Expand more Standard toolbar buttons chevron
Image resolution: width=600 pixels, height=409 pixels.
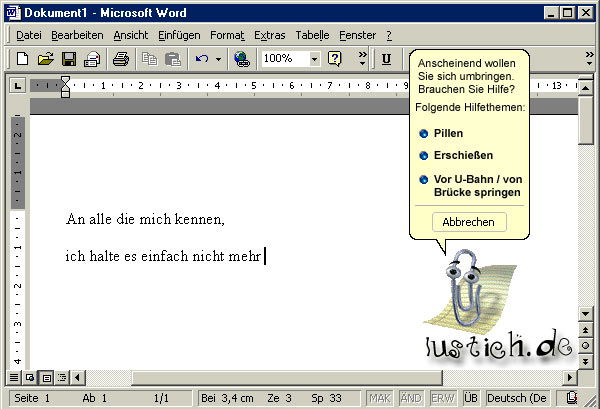[362, 59]
